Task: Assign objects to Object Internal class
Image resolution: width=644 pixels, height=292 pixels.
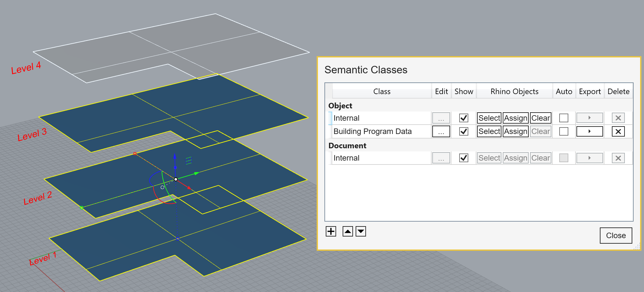Action: (x=516, y=118)
